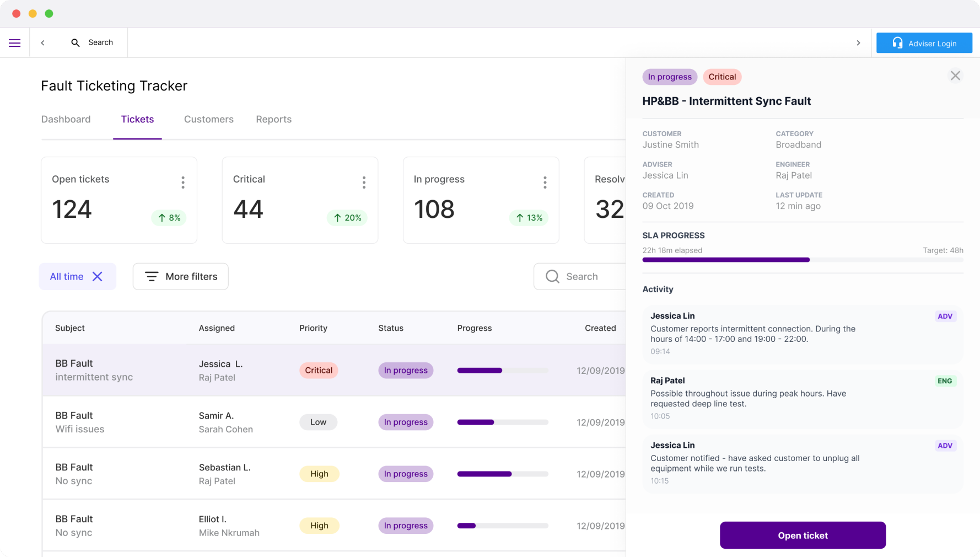Click ADV badge on the 10:15 note

tap(945, 446)
